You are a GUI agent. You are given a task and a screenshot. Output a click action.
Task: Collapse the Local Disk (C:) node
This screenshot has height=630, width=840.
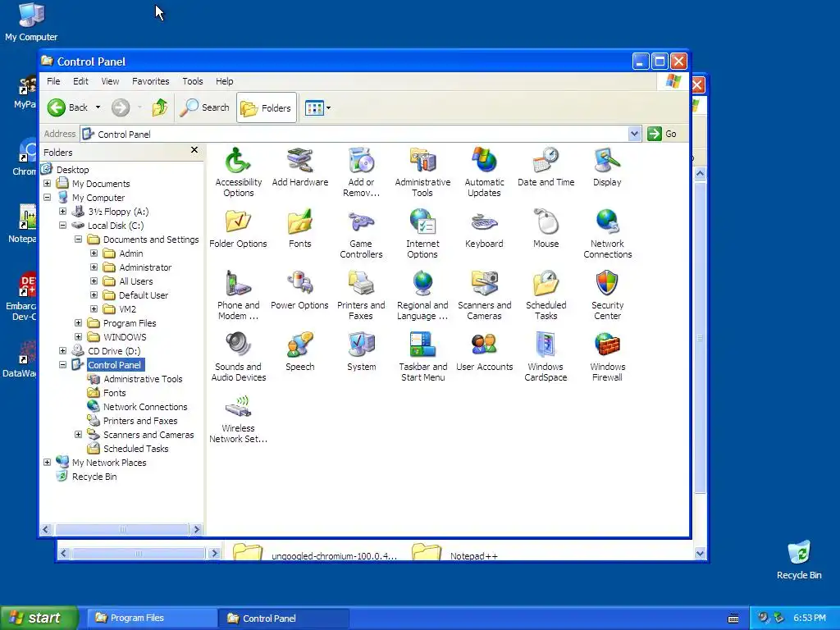[x=62, y=225]
